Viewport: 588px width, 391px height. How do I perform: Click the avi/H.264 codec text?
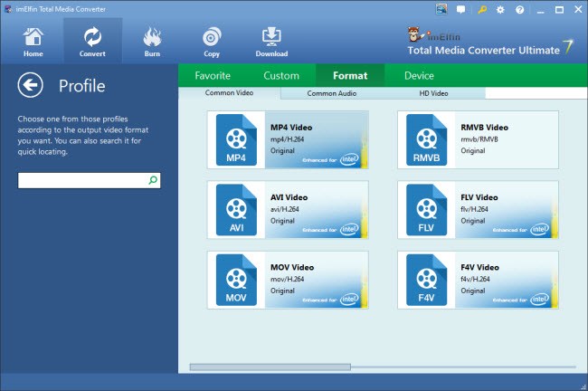(285, 209)
